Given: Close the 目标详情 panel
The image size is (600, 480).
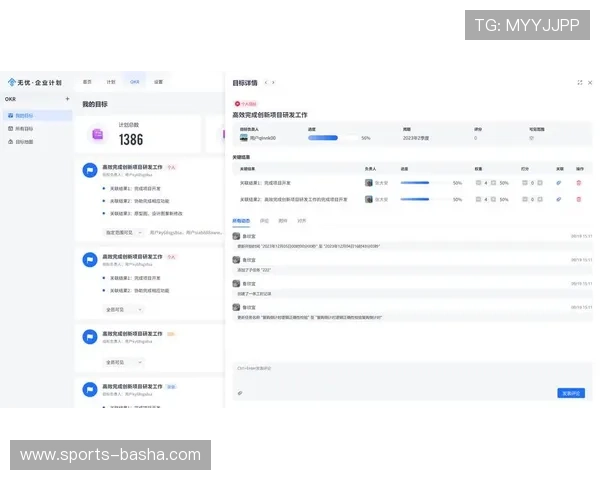Looking at the screenshot, I should coord(590,82).
